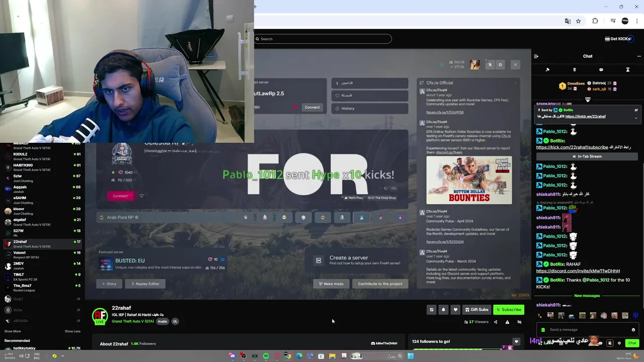Screen dimensions: 644x362
Task: Open chat settings gear icon
Action: coord(619,343)
